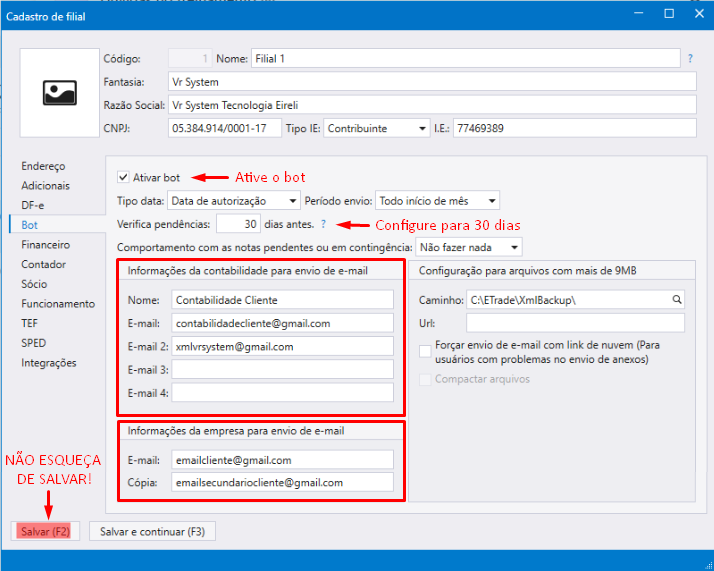Enable Forçar envio de e-mail com link de nuvem
This screenshot has width=714, height=571.
pos(425,352)
